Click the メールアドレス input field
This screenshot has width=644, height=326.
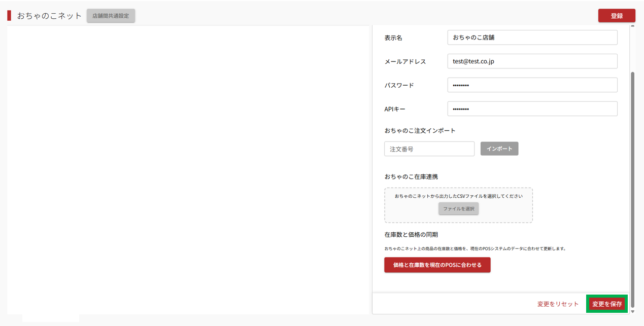point(532,61)
